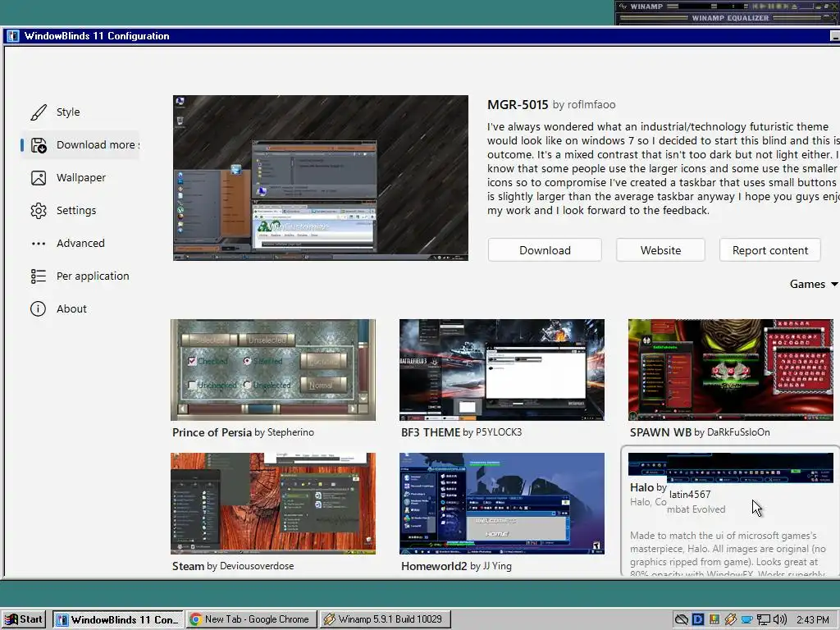Click the OneDrive cloud tray icon

coord(682,619)
